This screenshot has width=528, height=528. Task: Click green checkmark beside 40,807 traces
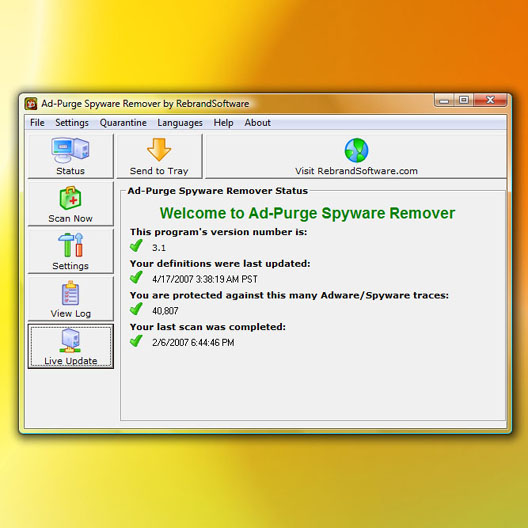tap(136, 309)
